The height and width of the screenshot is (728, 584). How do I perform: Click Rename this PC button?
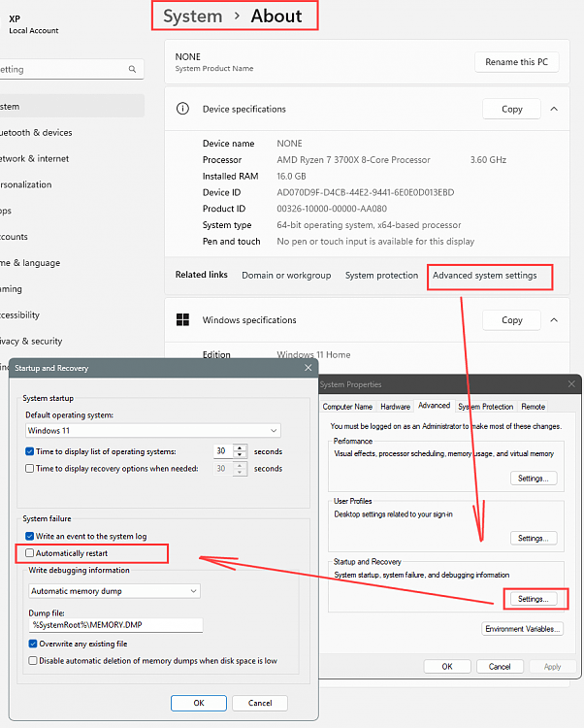pos(516,62)
